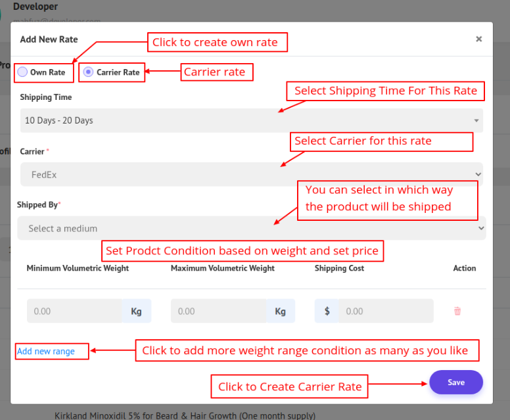Open the Carrier dropdown showing FedEx

(250, 175)
